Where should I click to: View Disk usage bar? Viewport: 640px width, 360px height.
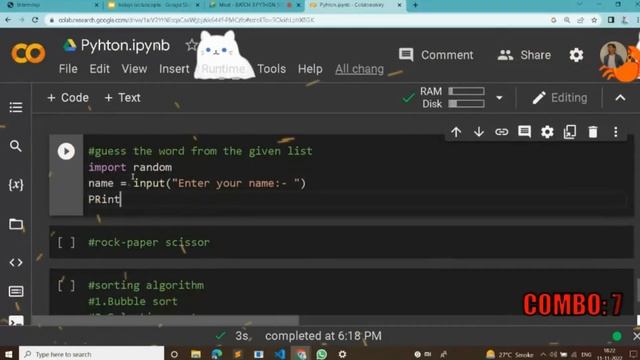tap(466, 104)
